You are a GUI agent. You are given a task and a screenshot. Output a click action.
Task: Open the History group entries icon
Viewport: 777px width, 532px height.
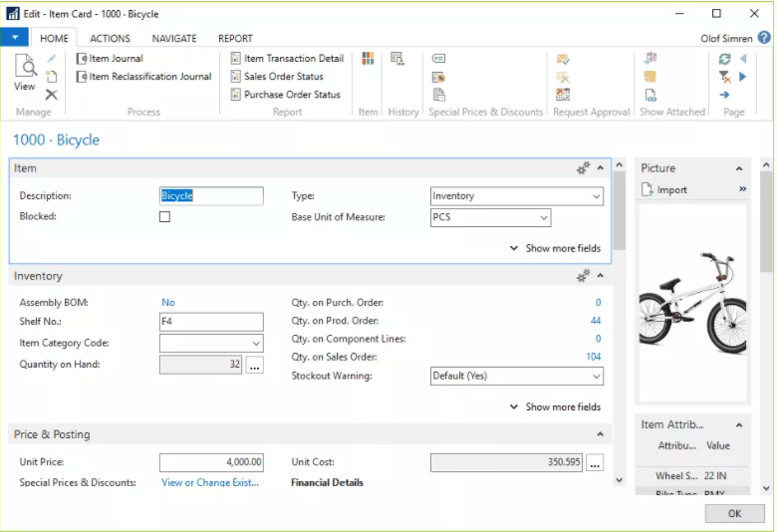[x=396, y=59]
